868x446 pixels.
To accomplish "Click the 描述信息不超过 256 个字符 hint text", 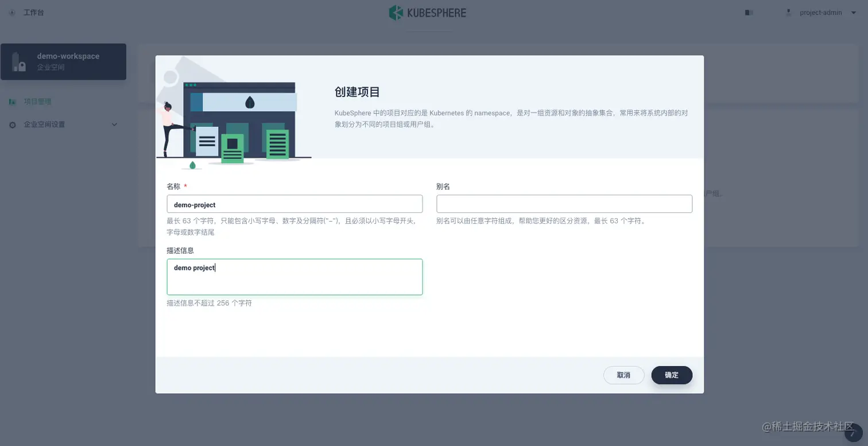I will [209, 303].
